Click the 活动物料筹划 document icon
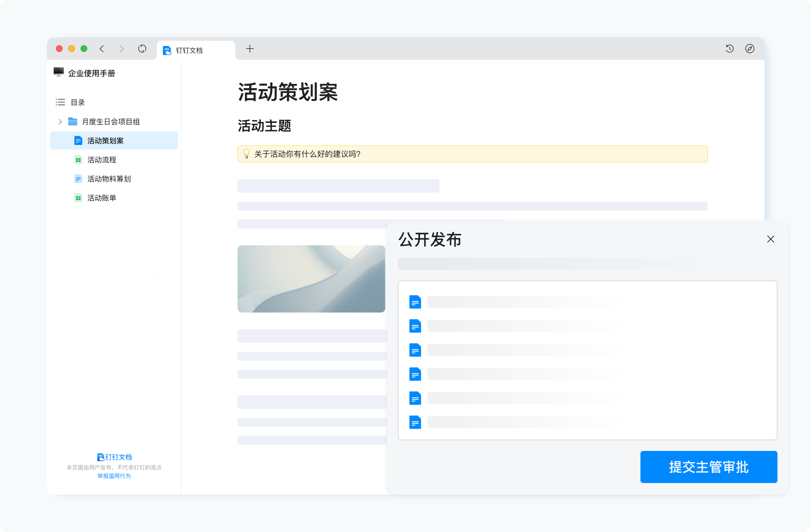The width and height of the screenshot is (811, 532). [78, 179]
